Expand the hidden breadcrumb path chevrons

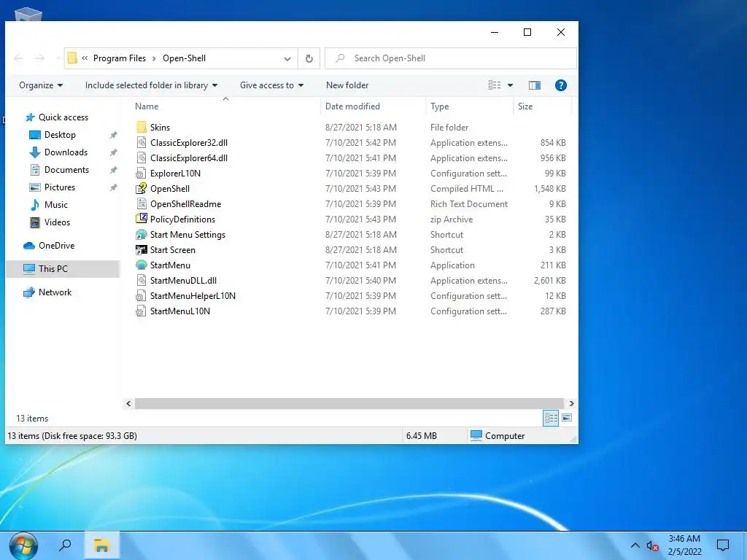tap(85, 58)
